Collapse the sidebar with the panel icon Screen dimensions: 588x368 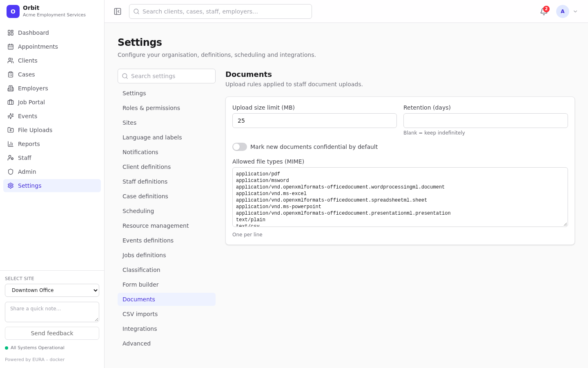[118, 11]
